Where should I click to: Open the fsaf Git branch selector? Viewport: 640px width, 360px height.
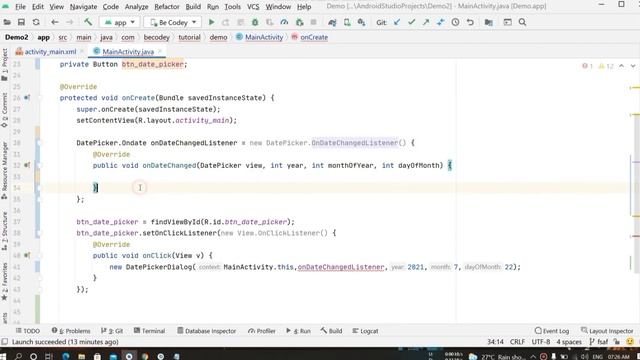pos(599,342)
